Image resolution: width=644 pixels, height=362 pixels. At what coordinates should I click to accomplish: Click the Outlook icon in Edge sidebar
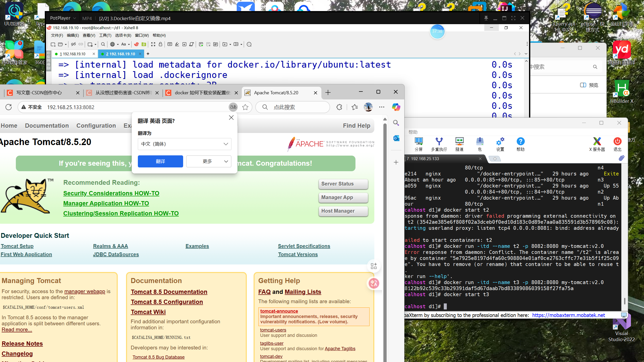pos(396,138)
